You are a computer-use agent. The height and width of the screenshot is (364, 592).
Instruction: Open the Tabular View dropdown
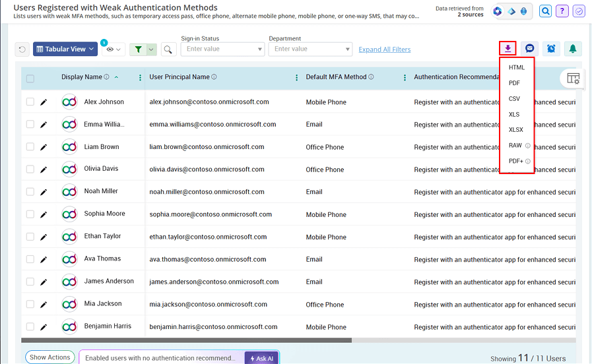pyautogui.click(x=65, y=49)
